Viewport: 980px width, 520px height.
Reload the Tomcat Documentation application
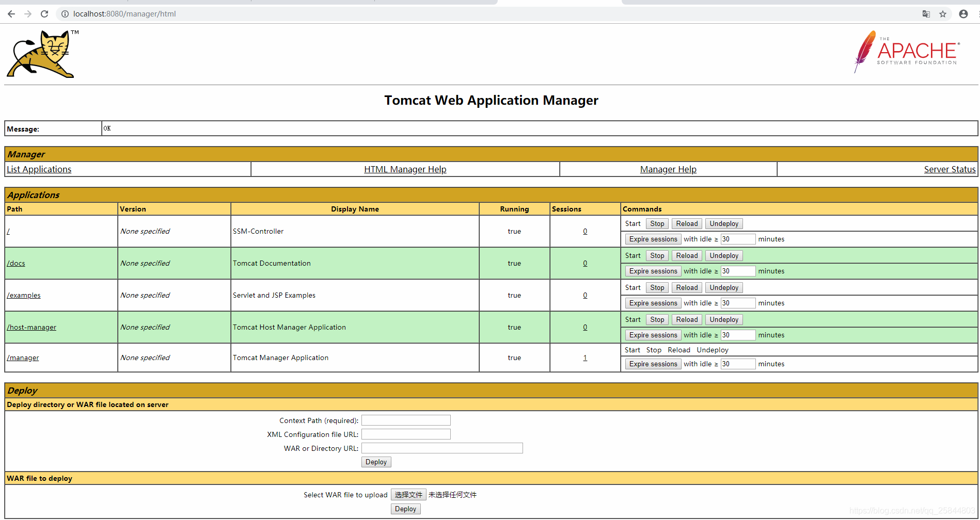coord(687,255)
